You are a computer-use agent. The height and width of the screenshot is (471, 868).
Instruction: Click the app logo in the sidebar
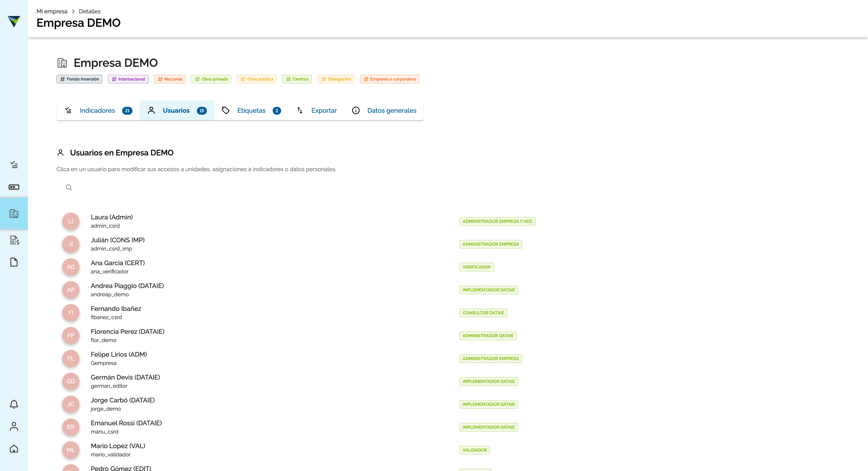point(14,21)
